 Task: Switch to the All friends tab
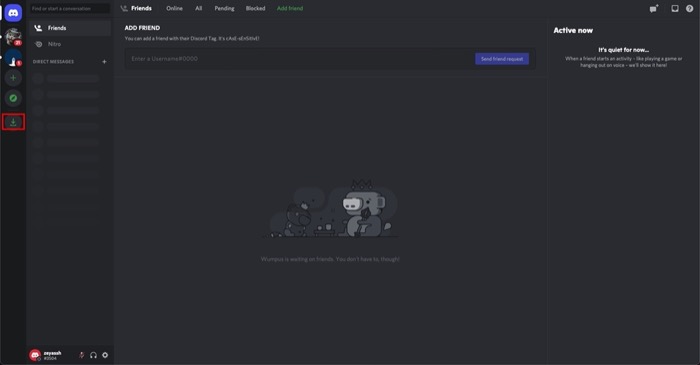pos(199,8)
